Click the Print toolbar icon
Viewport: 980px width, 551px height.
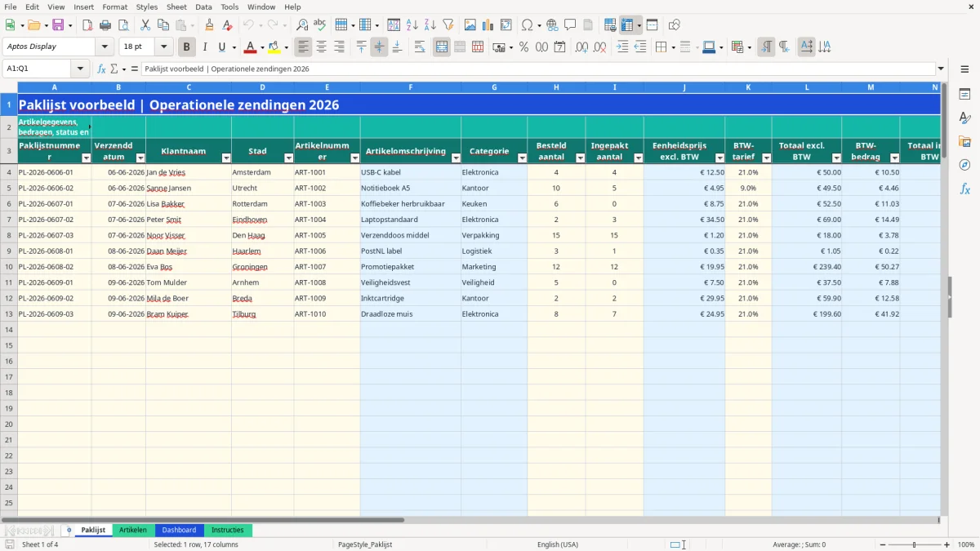(x=105, y=25)
